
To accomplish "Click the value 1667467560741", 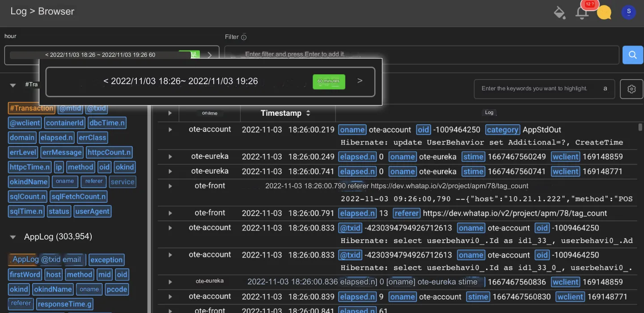I will coord(517,171).
